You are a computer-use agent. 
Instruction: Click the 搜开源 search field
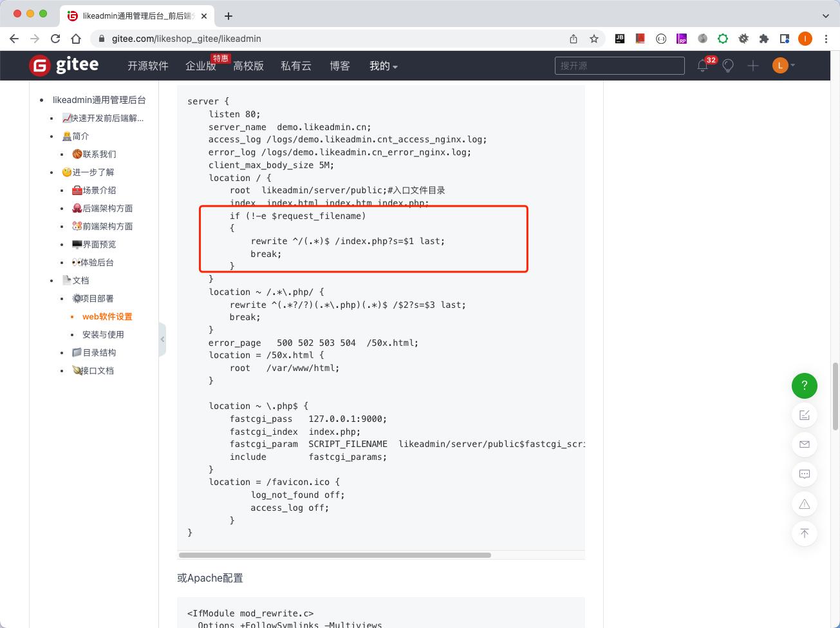pos(619,66)
